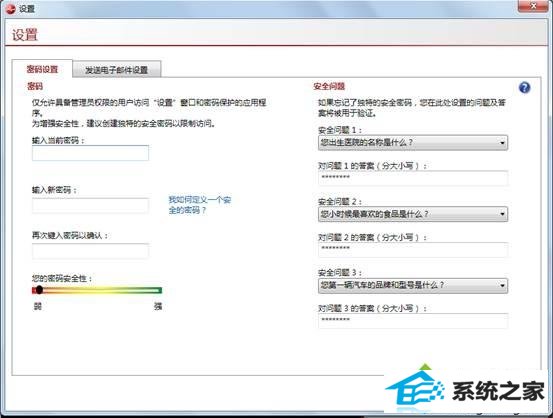Expand the 安全问题 1 dropdown
The width and height of the screenshot is (553, 418).
(x=413, y=143)
